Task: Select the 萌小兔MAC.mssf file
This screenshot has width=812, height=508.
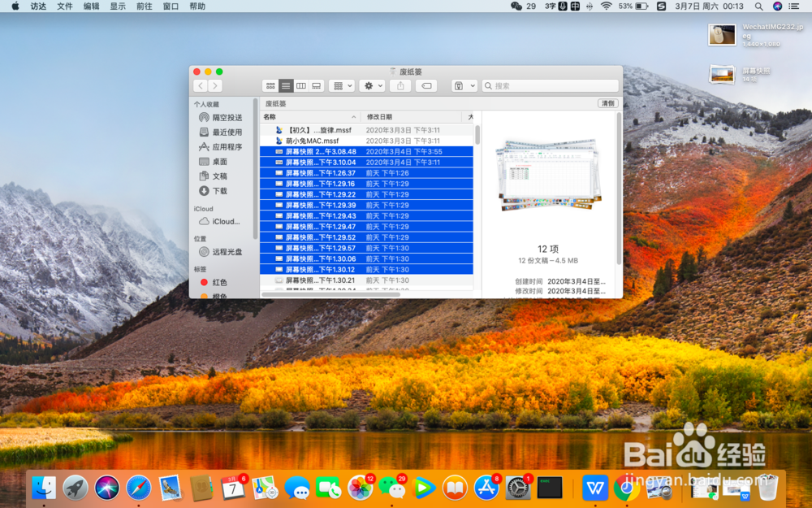Action: click(x=367, y=141)
